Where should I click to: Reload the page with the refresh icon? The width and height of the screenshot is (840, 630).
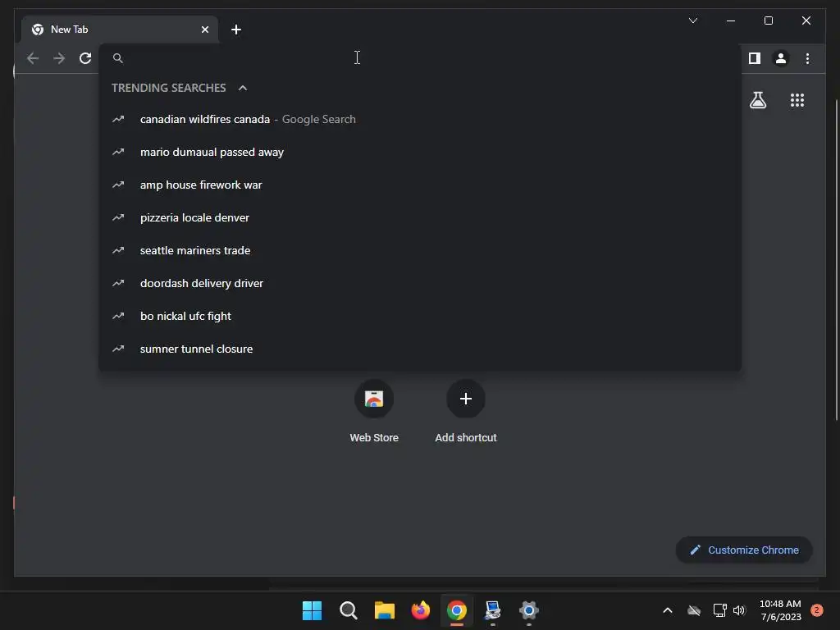[x=85, y=58]
